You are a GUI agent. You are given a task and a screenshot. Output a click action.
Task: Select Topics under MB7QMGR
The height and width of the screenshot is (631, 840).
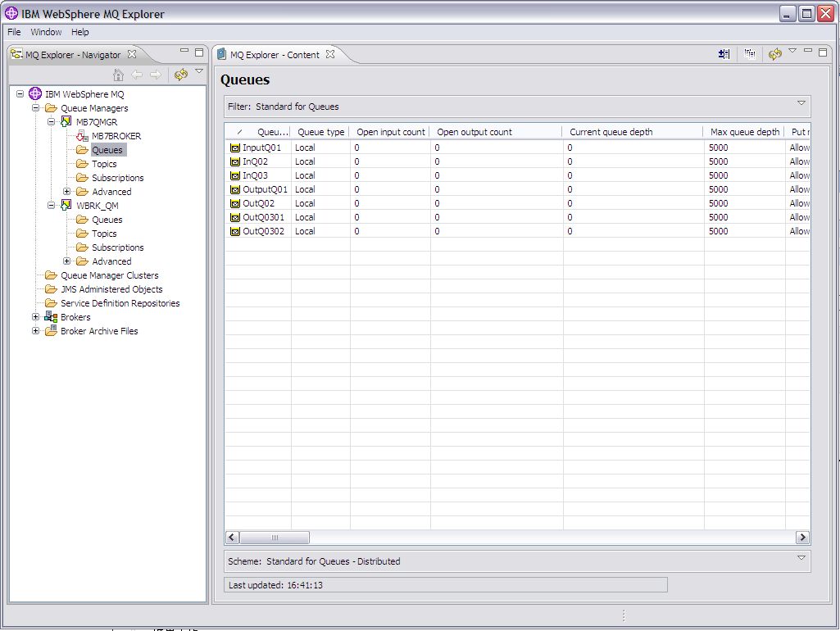104,164
